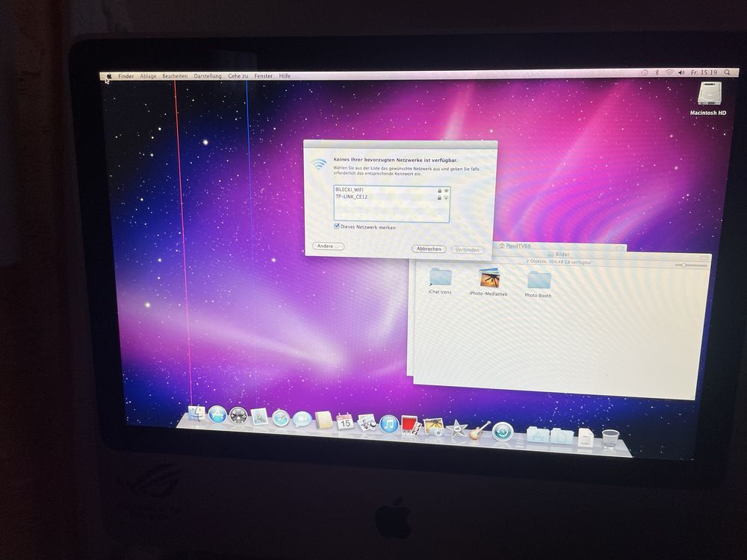This screenshot has height=560, width=747.
Task: Launch iMovie star icon in dock
Action: tap(457, 429)
